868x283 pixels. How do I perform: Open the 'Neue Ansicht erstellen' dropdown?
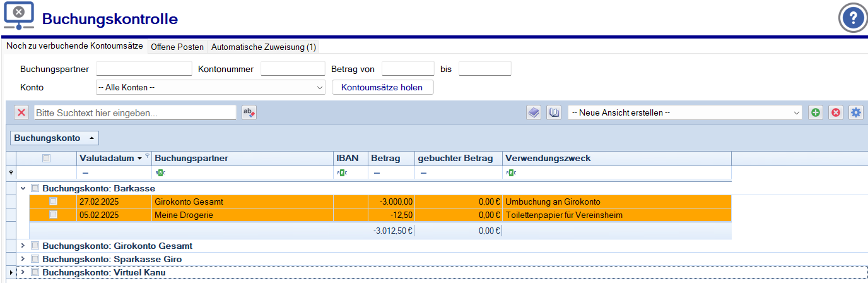pyautogui.click(x=685, y=112)
